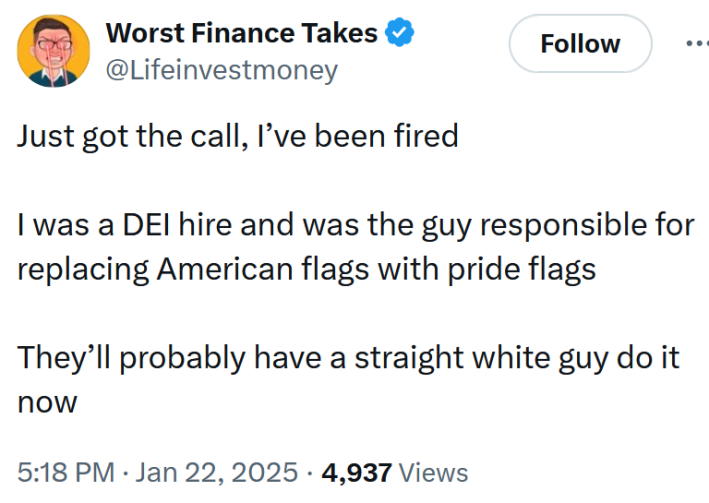Click the word "DEI" in the tweet
The height and width of the screenshot is (503, 709).
pyautogui.click(x=148, y=225)
